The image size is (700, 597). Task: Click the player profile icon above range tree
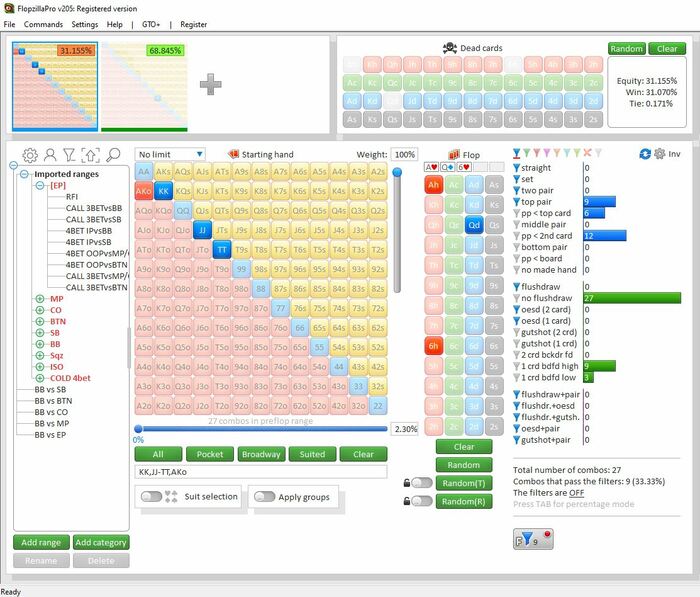click(50, 155)
